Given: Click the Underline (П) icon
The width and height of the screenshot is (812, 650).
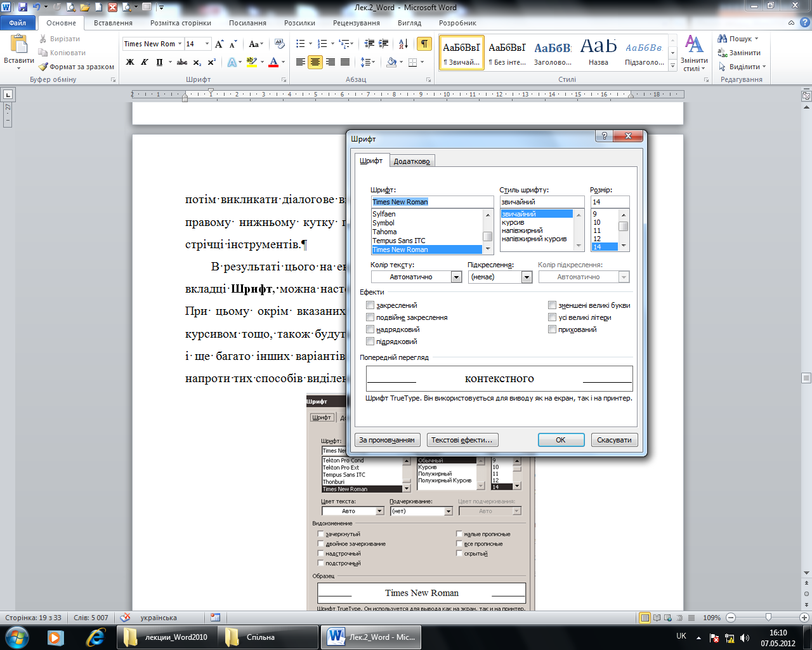Looking at the screenshot, I should [159, 62].
